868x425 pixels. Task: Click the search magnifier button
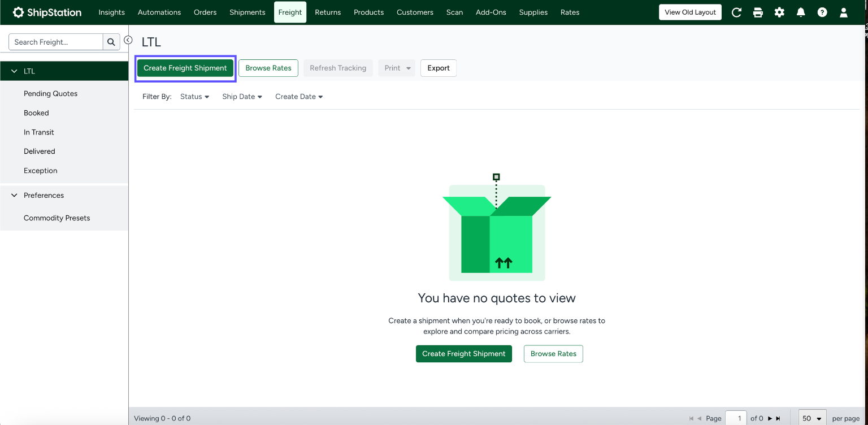pyautogui.click(x=111, y=42)
